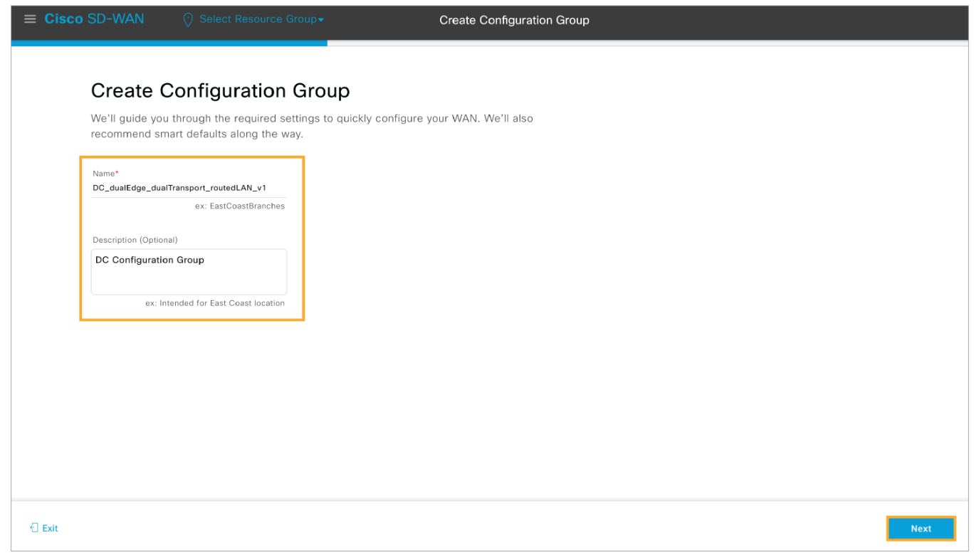Click the intro paragraph about smart defaults
This screenshot has width=974, height=560.
pos(312,126)
